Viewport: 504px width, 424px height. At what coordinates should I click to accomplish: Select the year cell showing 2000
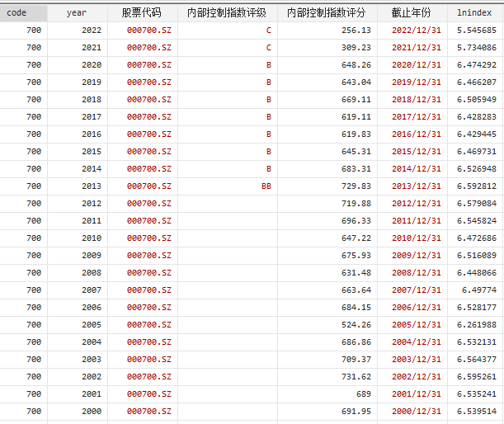pyautogui.click(x=92, y=412)
